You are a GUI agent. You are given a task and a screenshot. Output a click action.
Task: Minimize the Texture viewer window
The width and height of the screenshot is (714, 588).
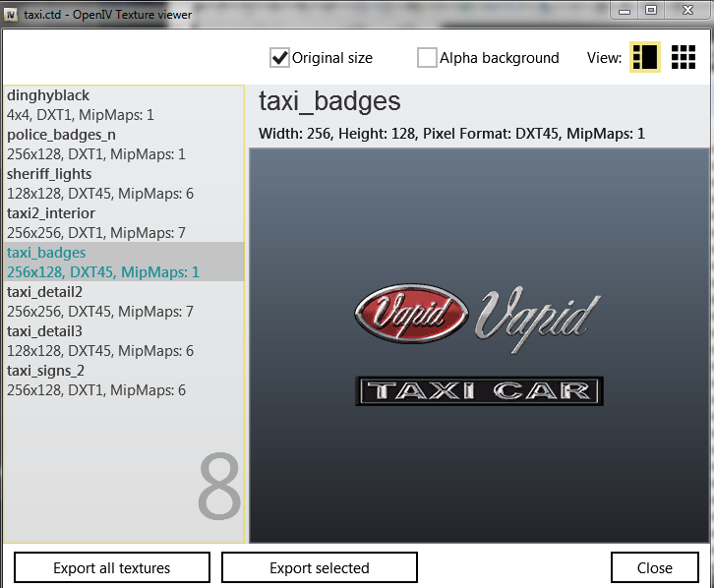pos(625,11)
